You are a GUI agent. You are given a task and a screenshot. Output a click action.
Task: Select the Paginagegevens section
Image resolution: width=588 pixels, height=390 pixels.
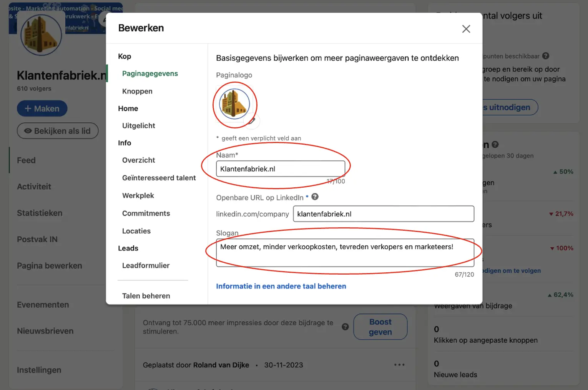150,73
